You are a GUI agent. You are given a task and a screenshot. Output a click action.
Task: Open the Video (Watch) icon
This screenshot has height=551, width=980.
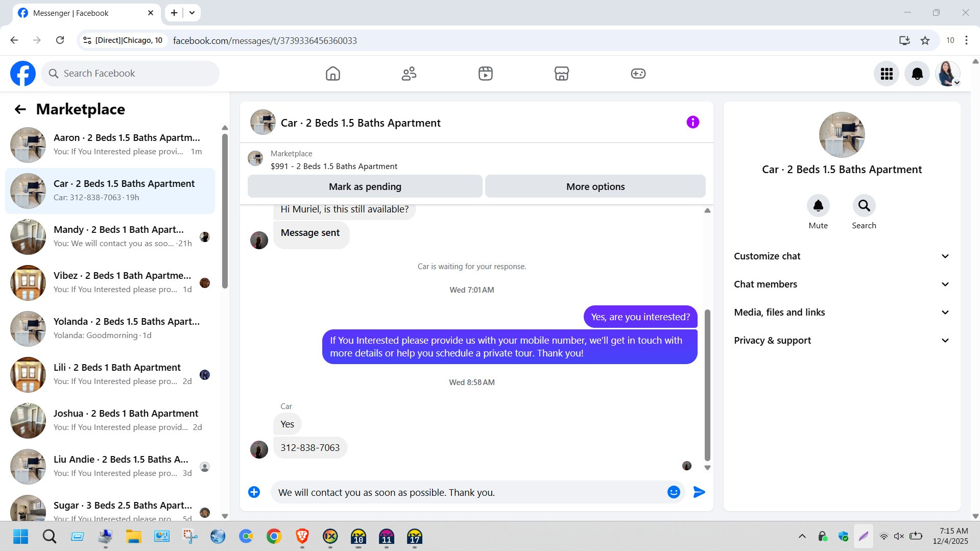[485, 74]
